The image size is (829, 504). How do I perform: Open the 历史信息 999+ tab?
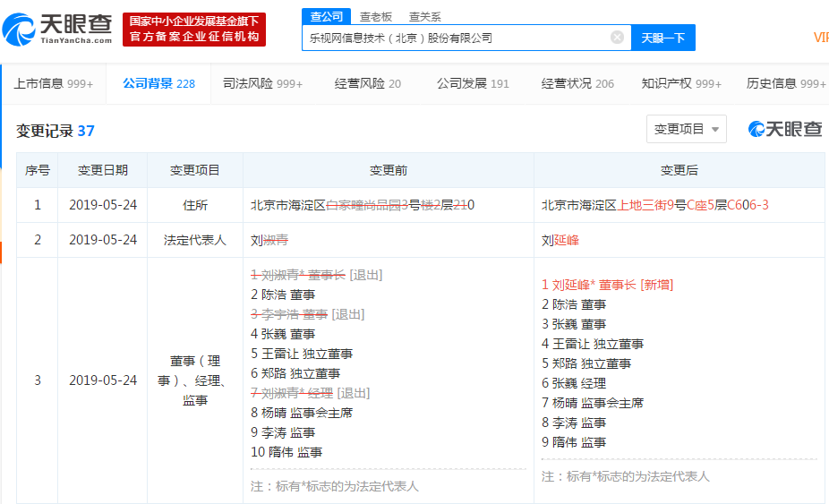786,83
